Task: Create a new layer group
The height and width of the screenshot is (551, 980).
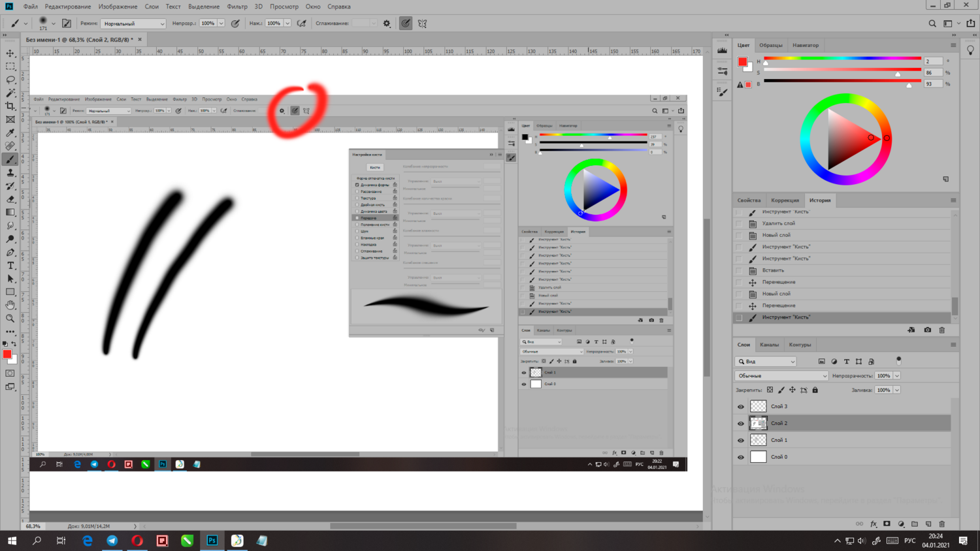Action: tap(915, 524)
